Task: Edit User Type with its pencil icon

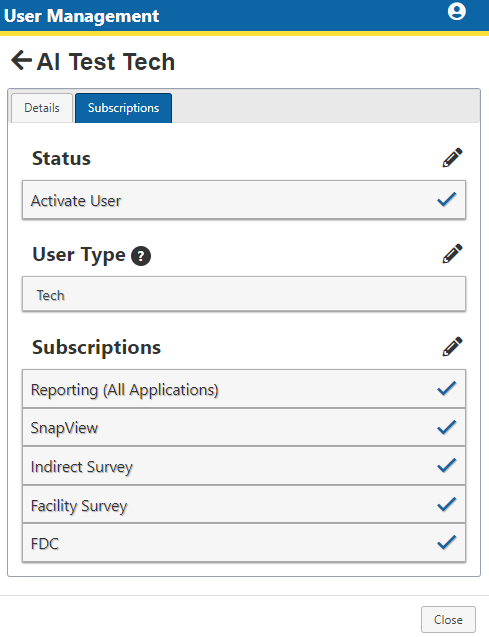Action: pos(452,254)
